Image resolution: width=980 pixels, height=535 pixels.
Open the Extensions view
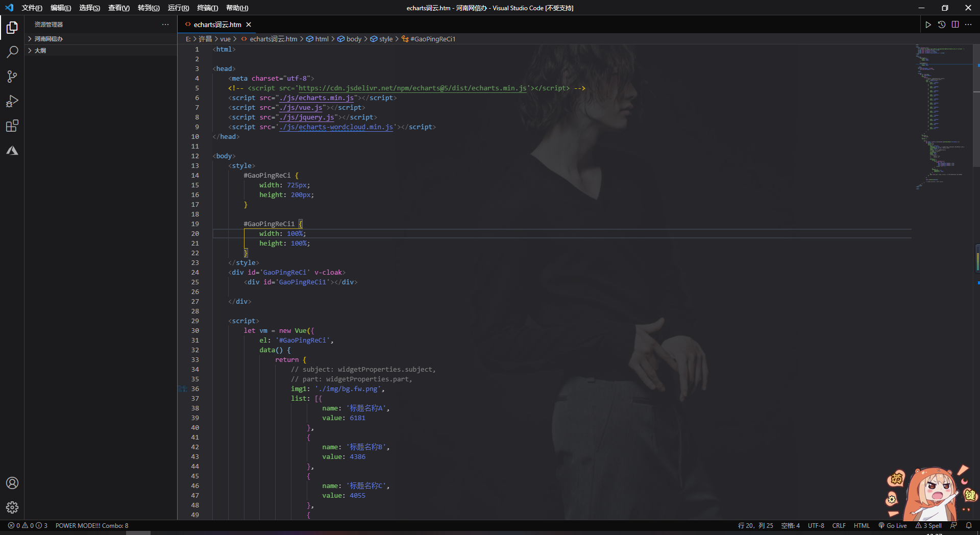(12, 126)
